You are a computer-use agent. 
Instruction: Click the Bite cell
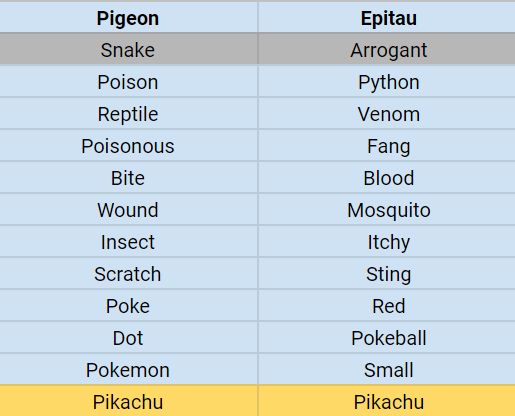click(128, 178)
